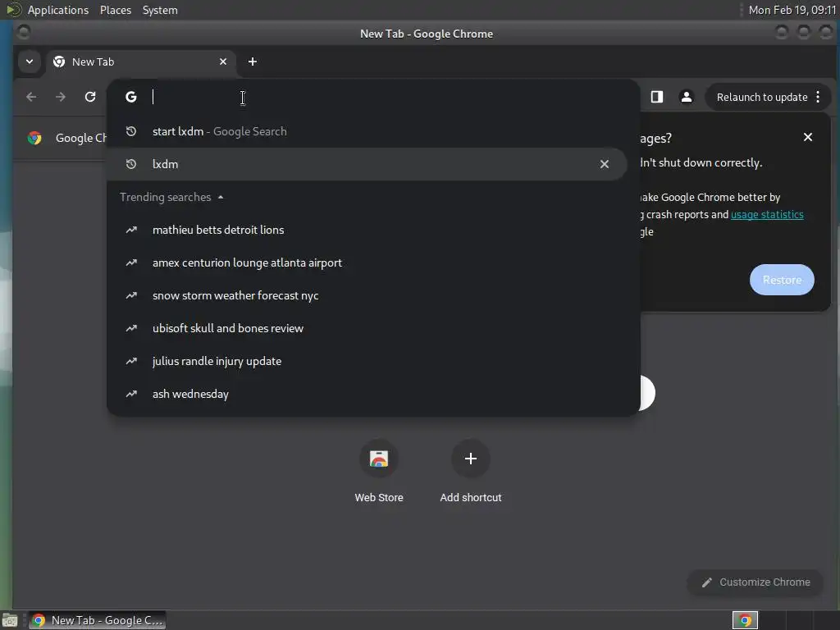Close the New Tab tab
Viewport: 840px width, 630px height.
223,62
